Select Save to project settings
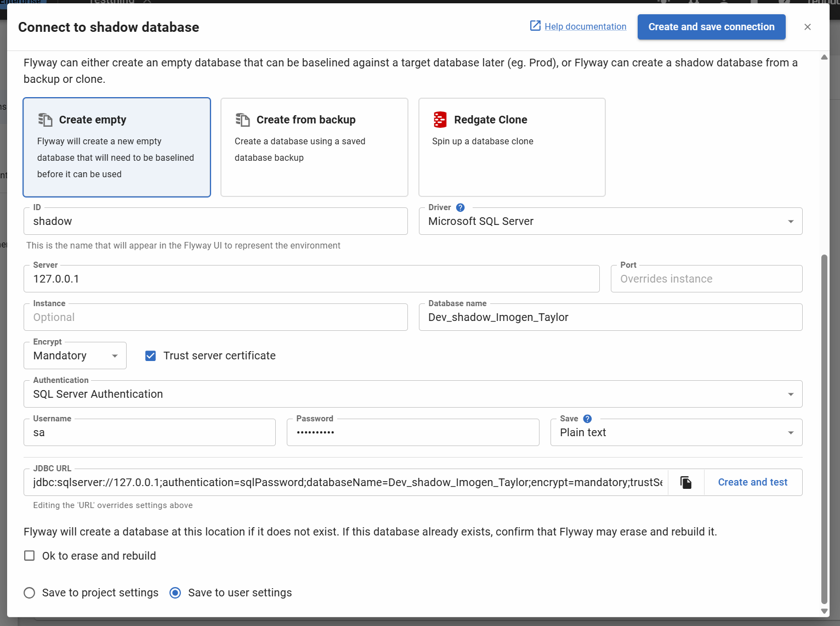Image resolution: width=840 pixels, height=626 pixels. 30,593
